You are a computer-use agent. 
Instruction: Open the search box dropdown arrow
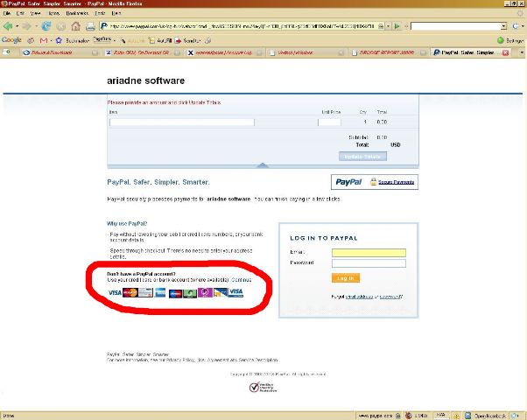[503, 26]
